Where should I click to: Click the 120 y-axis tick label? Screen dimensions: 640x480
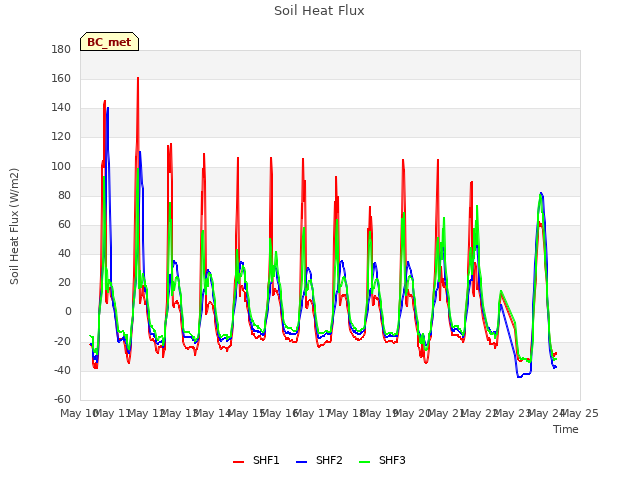[x=61, y=137]
